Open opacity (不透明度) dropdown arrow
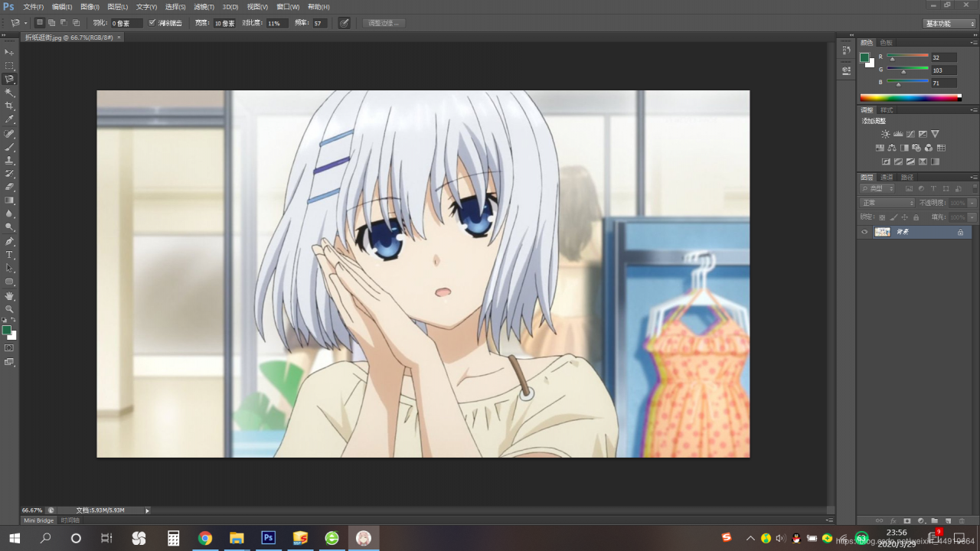 [x=972, y=203]
